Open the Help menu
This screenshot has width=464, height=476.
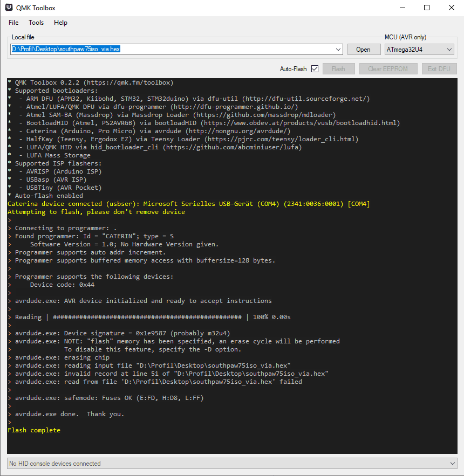click(x=60, y=23)
